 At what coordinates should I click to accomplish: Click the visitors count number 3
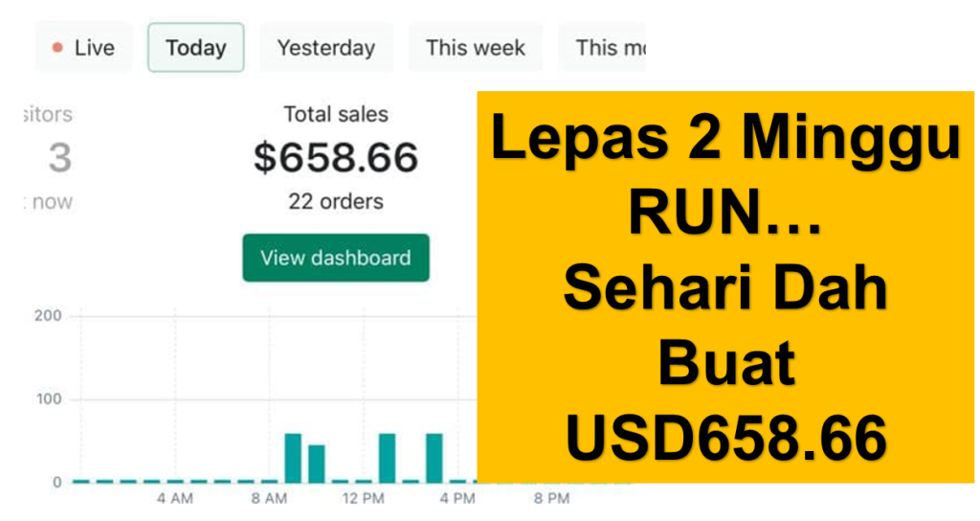pos(59,158)
